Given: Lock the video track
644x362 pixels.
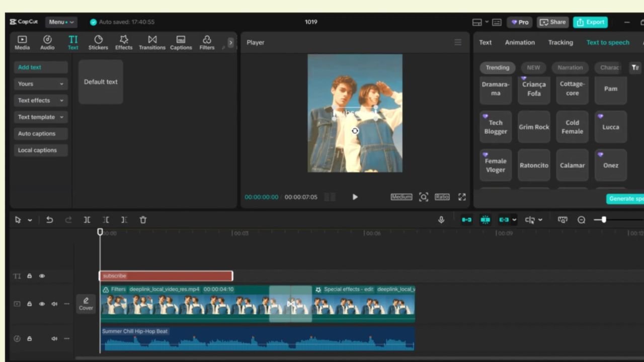Looking at the screenshot, I should click(x=29, y=304).
